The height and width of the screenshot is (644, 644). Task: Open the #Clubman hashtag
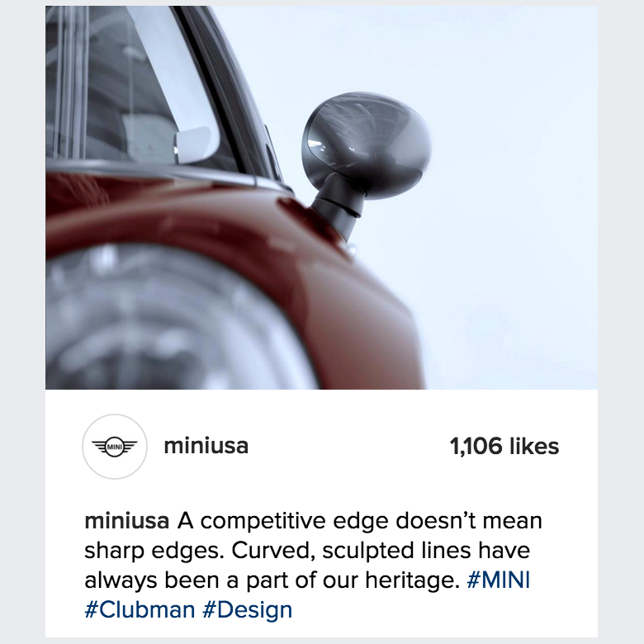point(140,610)
